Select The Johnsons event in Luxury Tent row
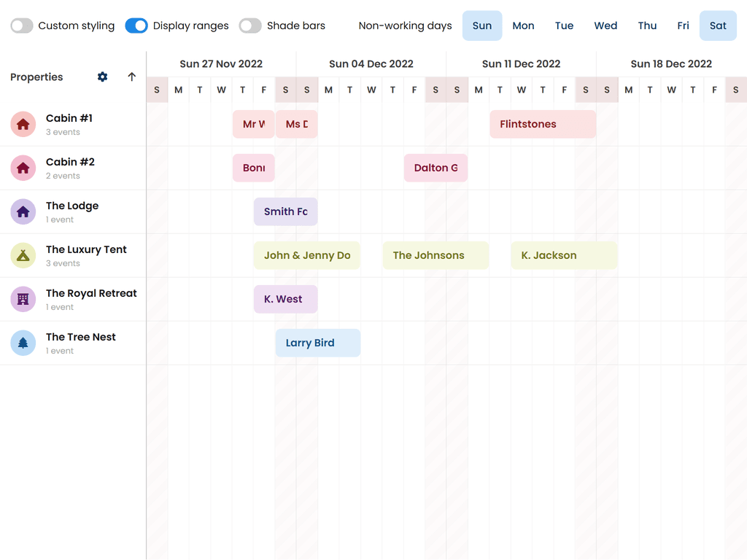This screenshot has width=747, height=560. point(436,255)
